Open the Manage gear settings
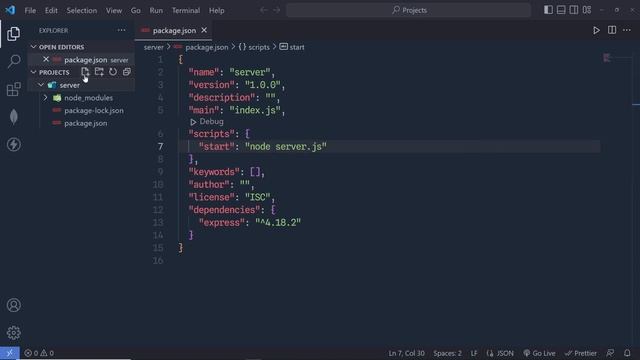The width and height of the screenshot is (640, 360). coord(13,333)
